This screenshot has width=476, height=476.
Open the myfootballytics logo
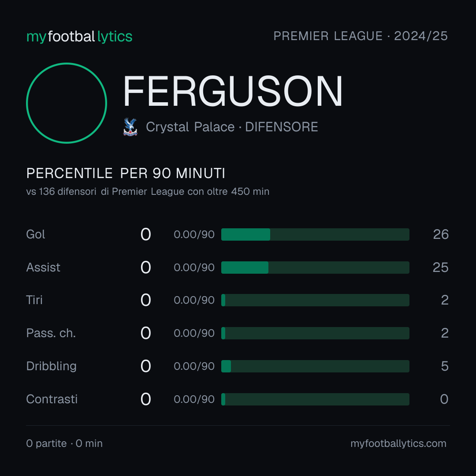(x=79, y=37)
